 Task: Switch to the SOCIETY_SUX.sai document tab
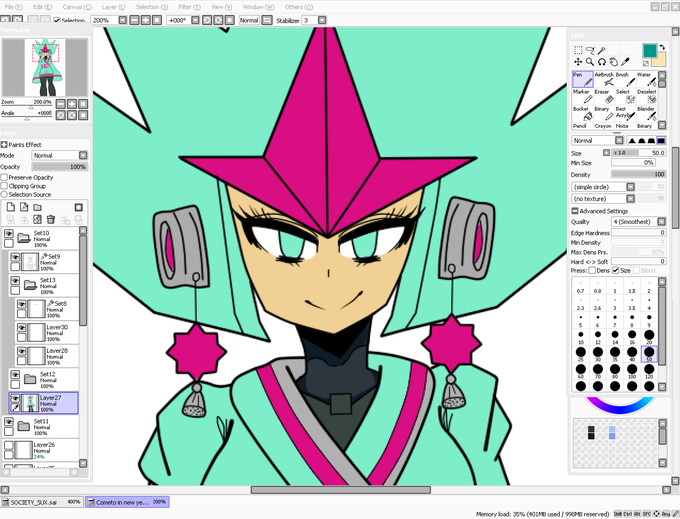41,502
